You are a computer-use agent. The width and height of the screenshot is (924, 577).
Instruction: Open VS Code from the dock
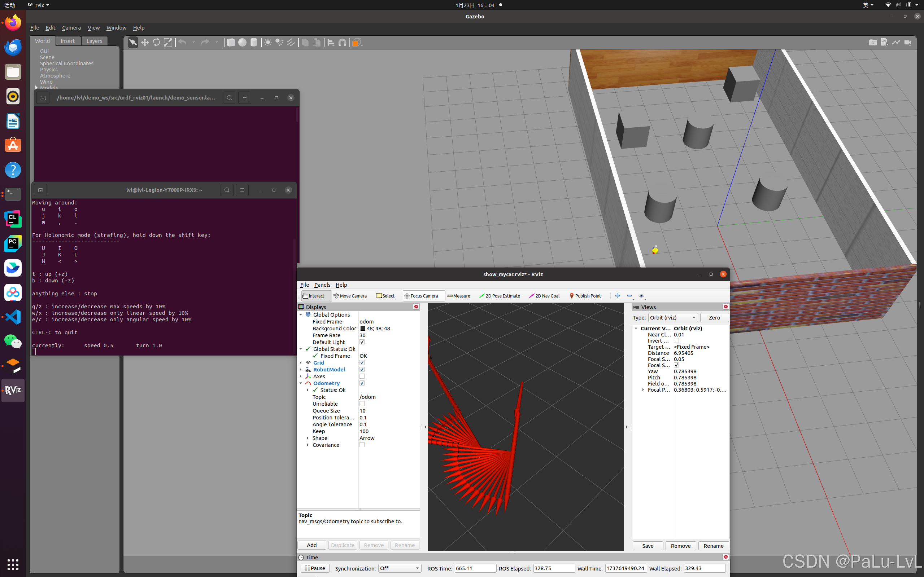point(13,317)
